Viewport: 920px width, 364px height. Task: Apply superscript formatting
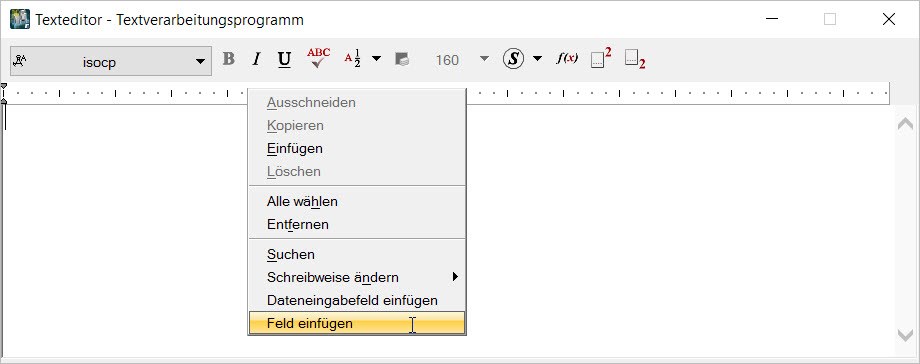[x=601, y=58]
